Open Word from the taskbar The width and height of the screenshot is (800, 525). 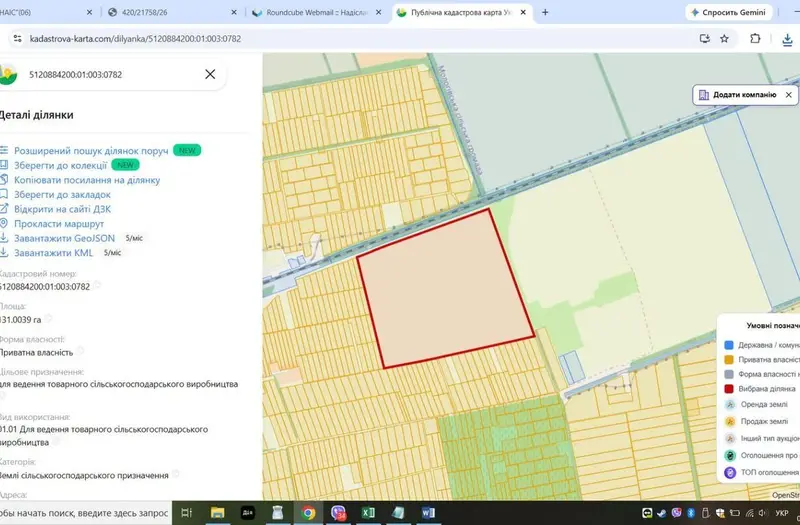[428, 512]
